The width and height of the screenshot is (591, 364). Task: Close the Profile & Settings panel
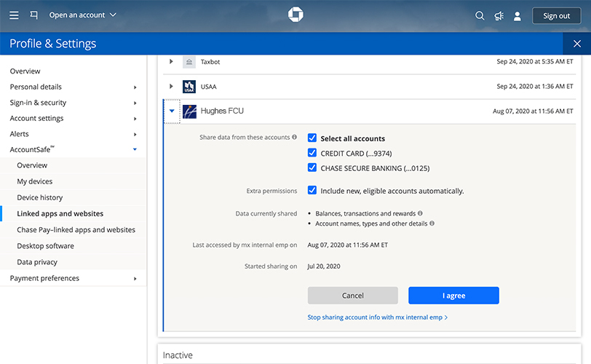[576, 44]
